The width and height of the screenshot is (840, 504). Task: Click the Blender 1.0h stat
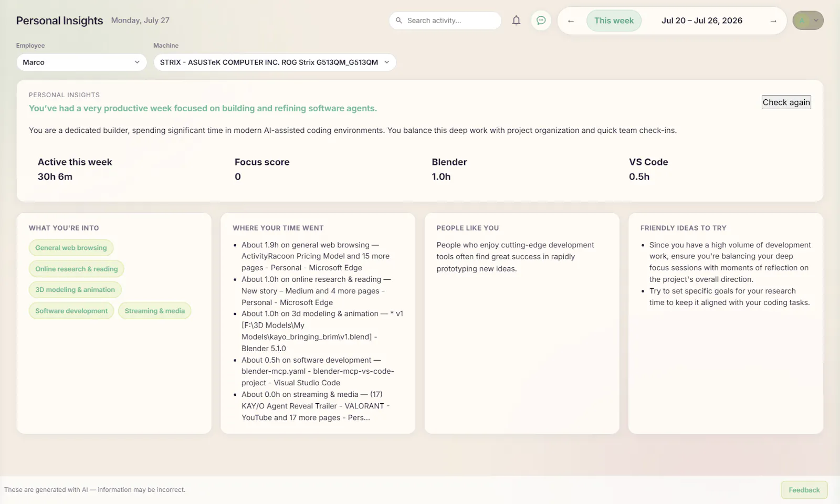pyautogui.click(x=449, y=169)
